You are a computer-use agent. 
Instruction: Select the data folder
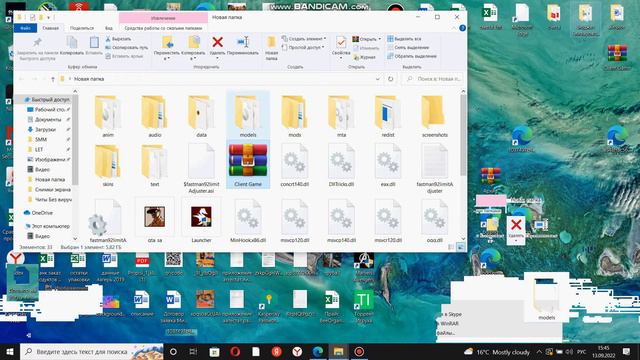tap(201, 116)
